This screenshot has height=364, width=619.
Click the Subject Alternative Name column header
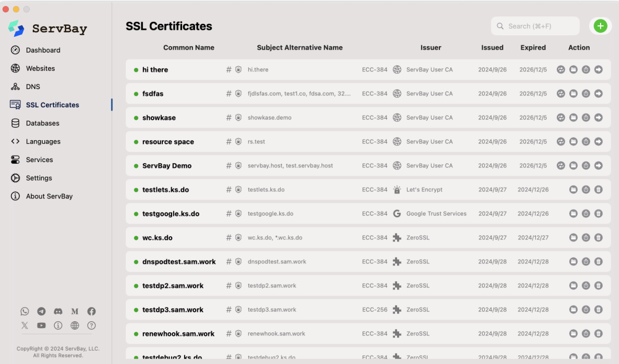[x=300, y=48]
